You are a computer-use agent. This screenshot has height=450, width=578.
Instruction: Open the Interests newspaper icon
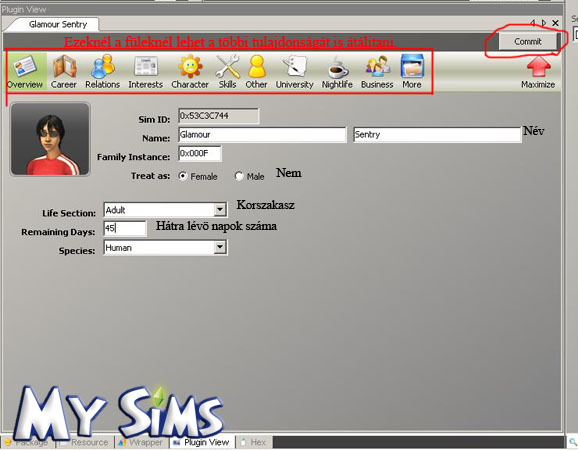(x=146, y=67)
